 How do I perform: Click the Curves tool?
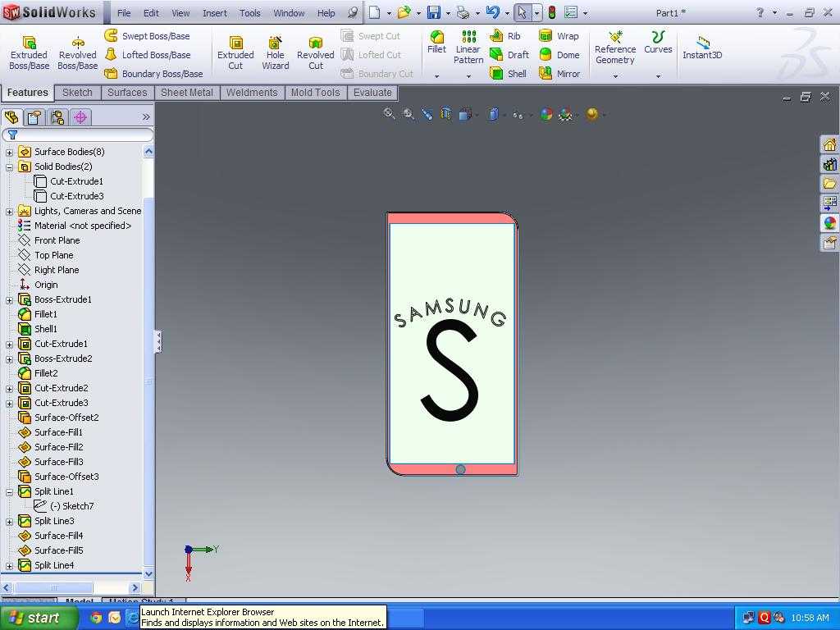[658, 43]
